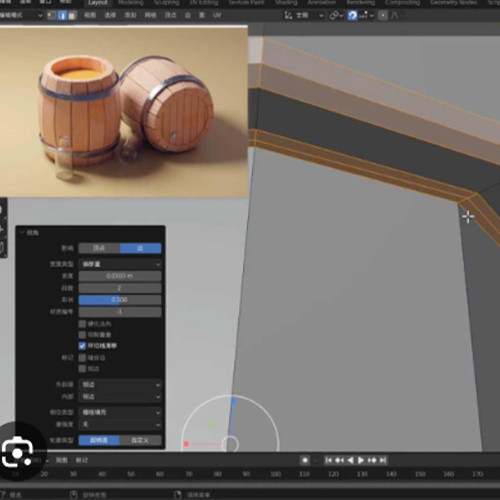Screen dimensions: 500x500
Task: Switch to the Modeling workspace tab
Action: (x=131, y=3)
